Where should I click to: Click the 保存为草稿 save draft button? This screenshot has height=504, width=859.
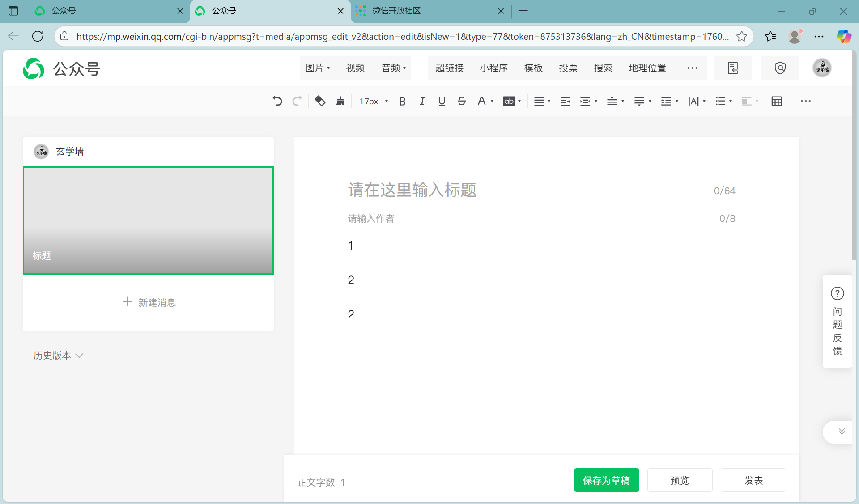click(606, 480)
